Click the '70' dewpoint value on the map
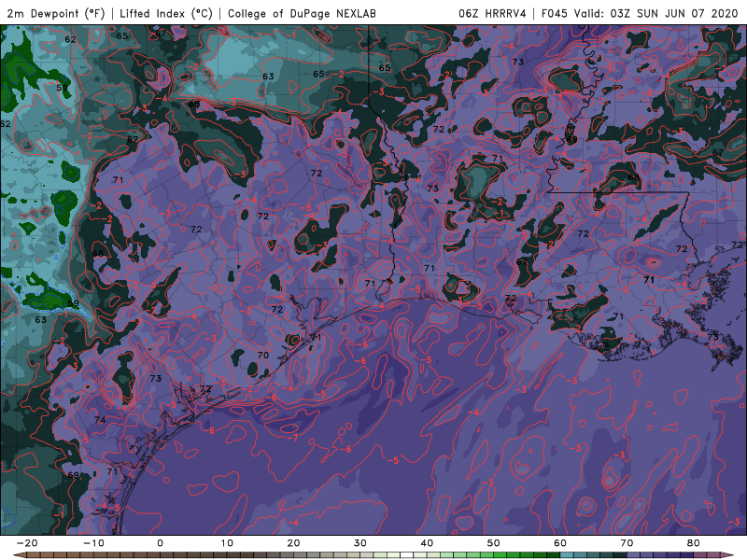Image resolution: width=747 pixels, height=560 pixels. pyautogui.click(x=263, y=356)
